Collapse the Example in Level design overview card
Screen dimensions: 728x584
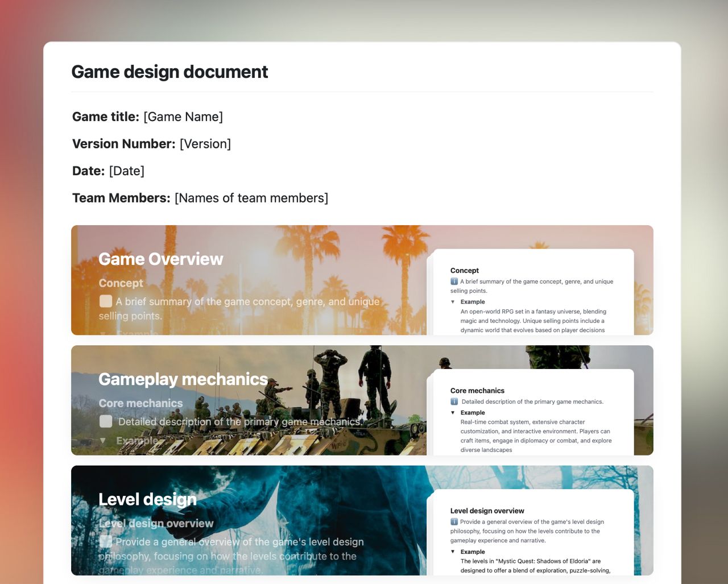pyautogui.click(x=453, y=552)
